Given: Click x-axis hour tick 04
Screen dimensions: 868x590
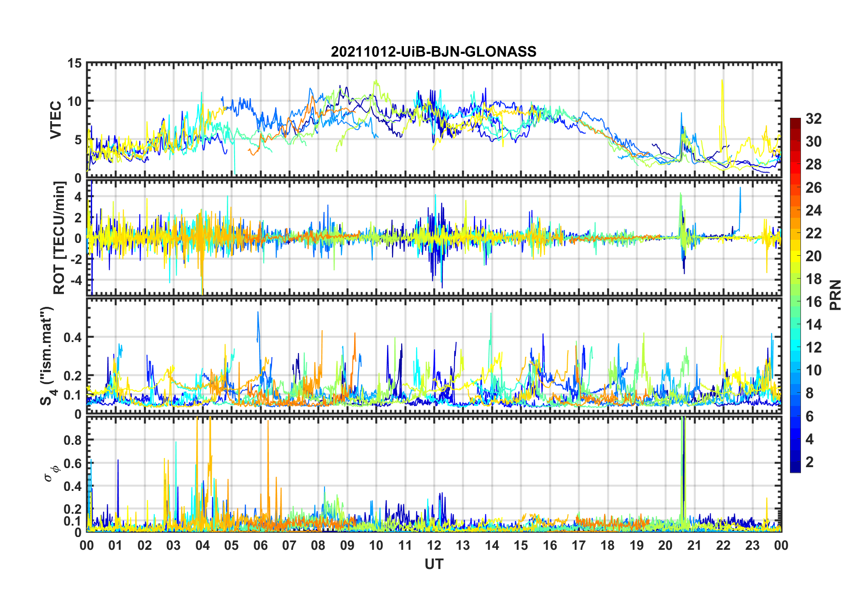Looking at the screenshot, I should pyautogui.click(x=203, y=545).
